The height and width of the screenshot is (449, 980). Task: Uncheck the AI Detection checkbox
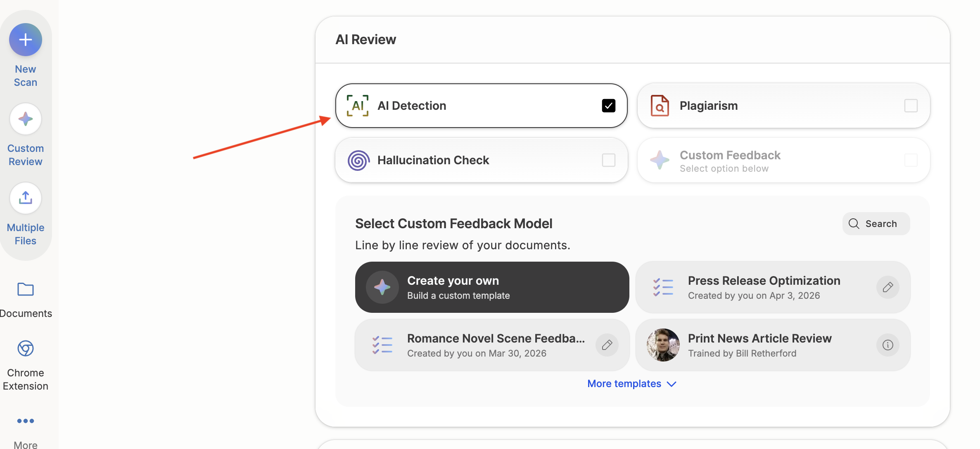tap(608, 106)
